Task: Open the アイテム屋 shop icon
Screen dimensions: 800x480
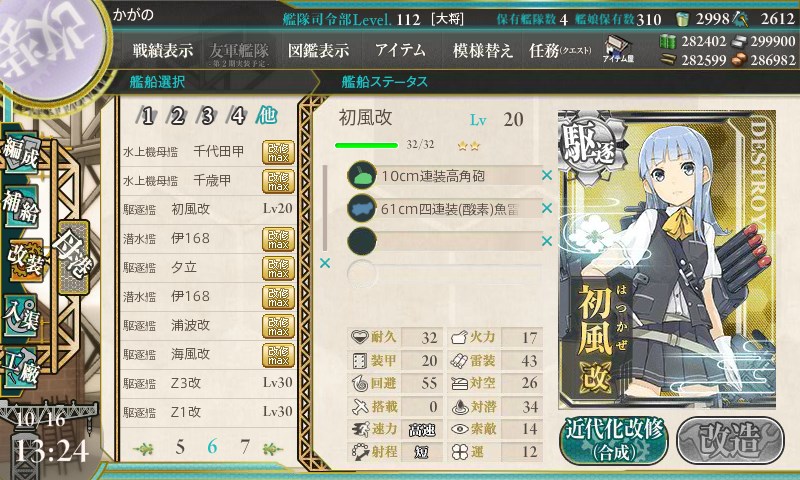Action: (x=617, y=49)
